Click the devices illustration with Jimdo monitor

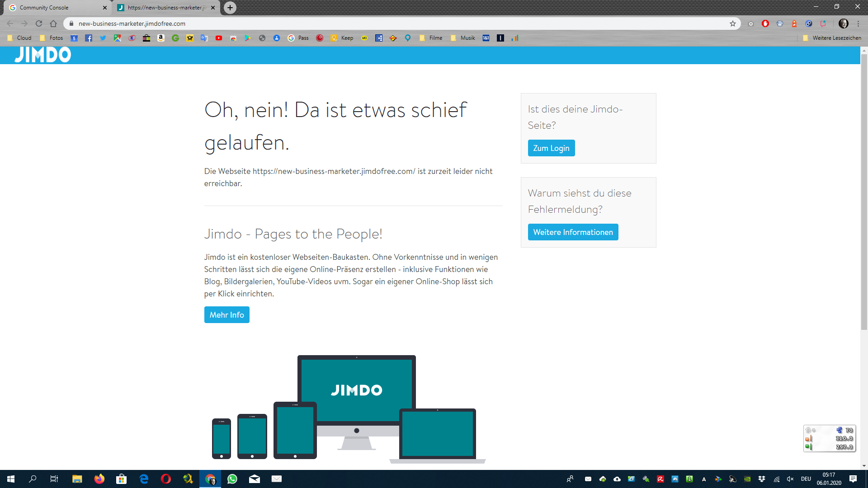click(348, 409)
